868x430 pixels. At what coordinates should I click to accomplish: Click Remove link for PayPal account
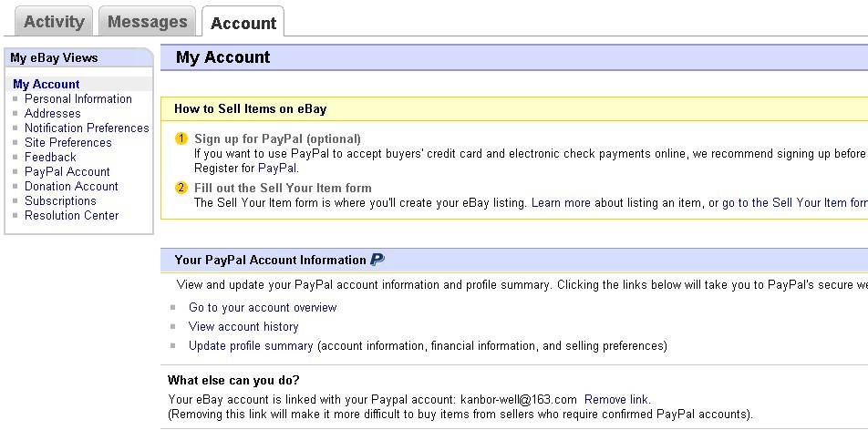pos(617,399)
